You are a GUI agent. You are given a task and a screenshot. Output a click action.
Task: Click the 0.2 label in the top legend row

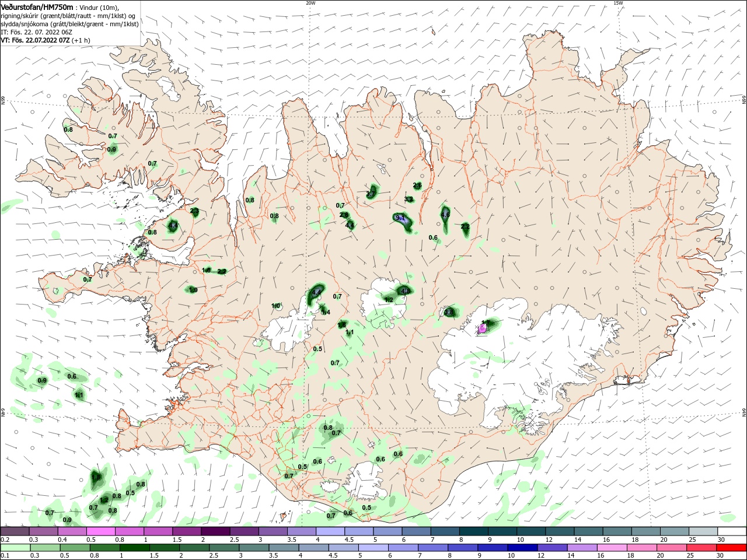click(x=5, y=540)
